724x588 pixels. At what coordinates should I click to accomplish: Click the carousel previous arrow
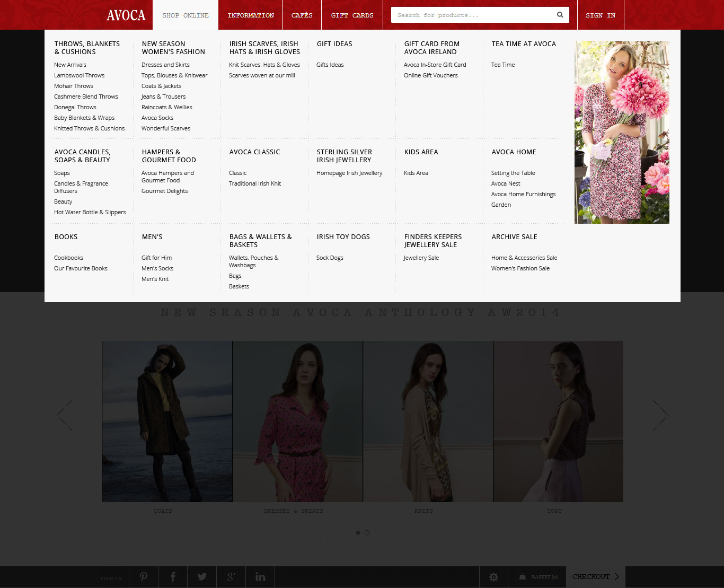(65, 415)
